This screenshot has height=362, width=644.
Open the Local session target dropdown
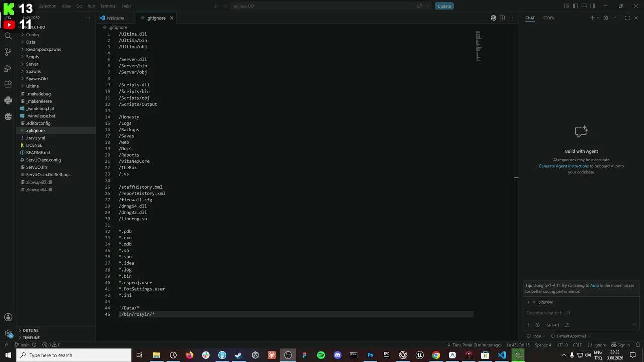(x=536, y=336)
